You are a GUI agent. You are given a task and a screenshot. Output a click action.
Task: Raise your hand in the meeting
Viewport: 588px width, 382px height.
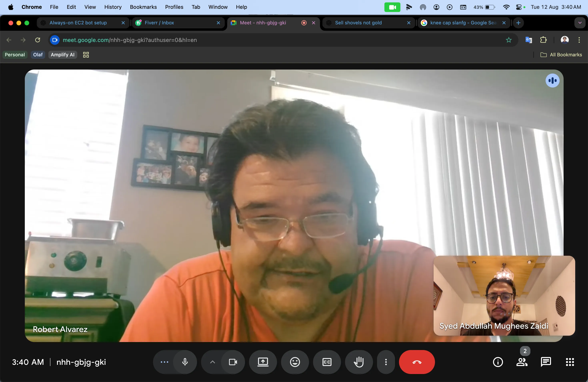(x=358, y=362)
